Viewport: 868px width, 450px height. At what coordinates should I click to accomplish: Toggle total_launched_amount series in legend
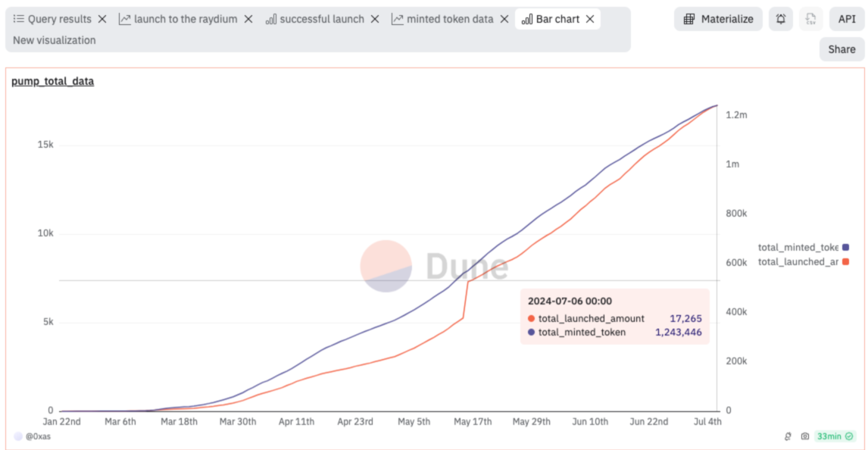(x=803, y=261)
